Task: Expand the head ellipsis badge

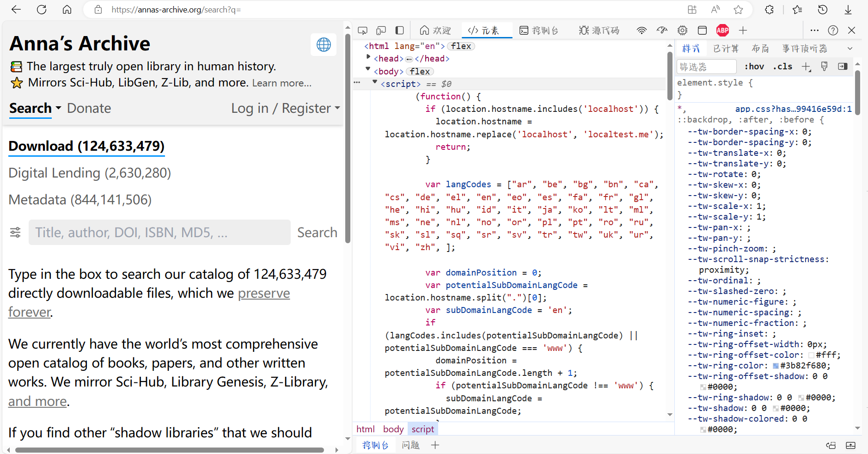Action: [x=409, y=59]
